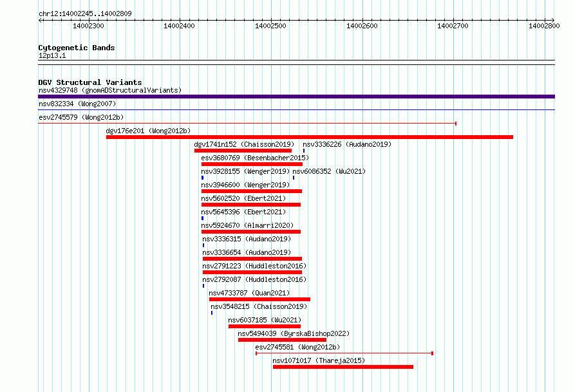Click the red bar under esv3680769
The image size is (573, 392).
[x=252, y=164]
